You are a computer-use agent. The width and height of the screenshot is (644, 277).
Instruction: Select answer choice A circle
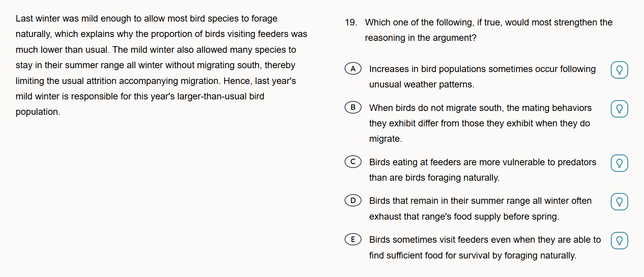coord(353,69)
